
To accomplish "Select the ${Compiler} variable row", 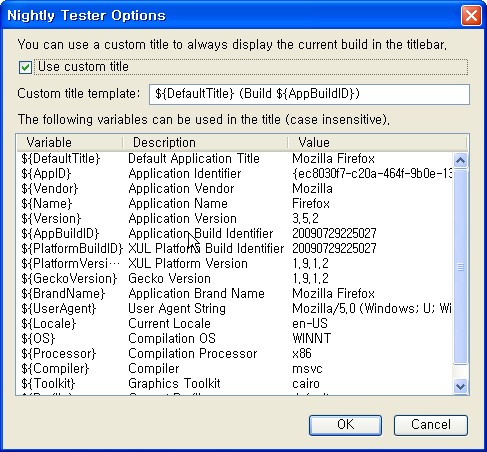I will (235, 368).
